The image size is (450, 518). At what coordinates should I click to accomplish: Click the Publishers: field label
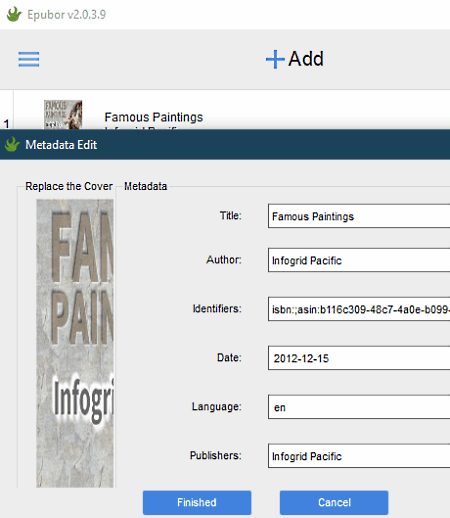click(216, 455)
